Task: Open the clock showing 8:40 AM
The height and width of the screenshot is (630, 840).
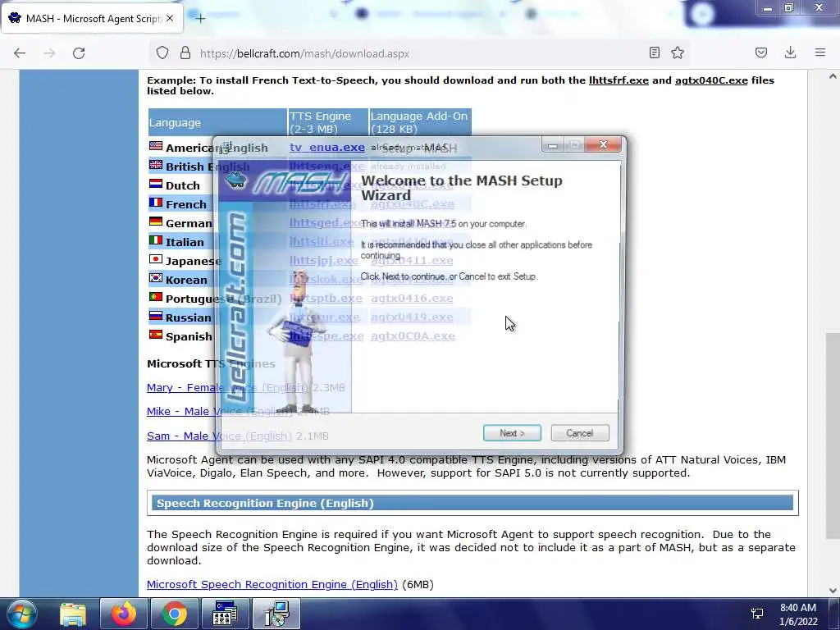Action: click(x=798, y=614)
